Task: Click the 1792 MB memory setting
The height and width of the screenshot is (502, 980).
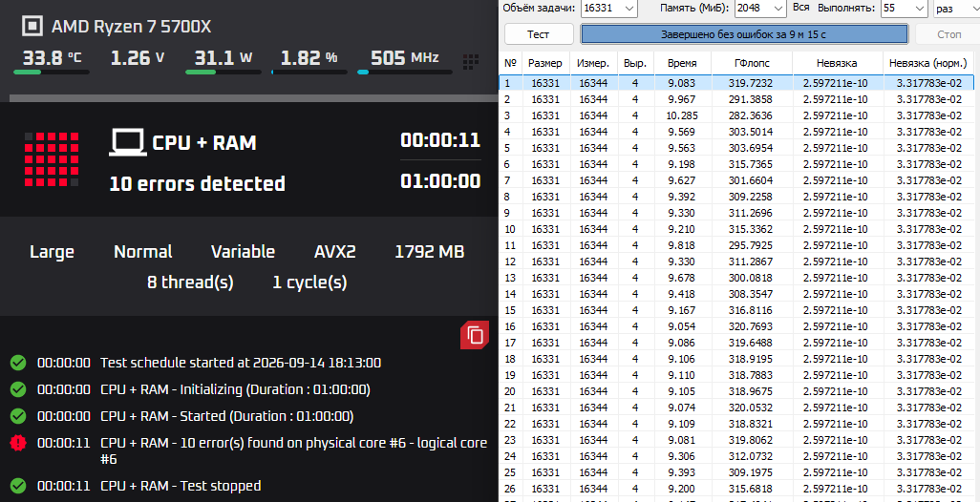Action: (430, 252)
